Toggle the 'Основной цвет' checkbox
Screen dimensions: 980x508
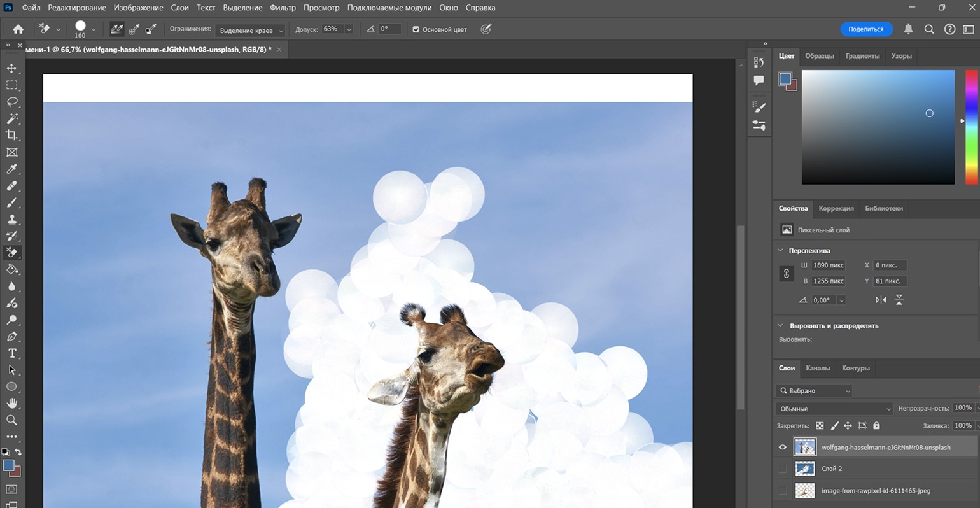[x=416, y=29]
